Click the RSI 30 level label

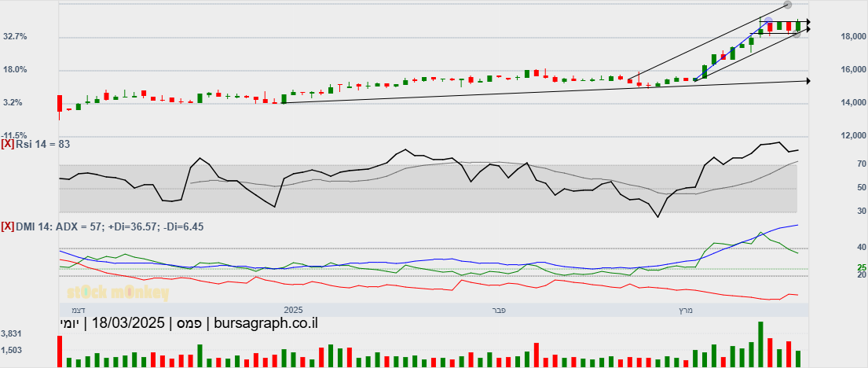862,212
